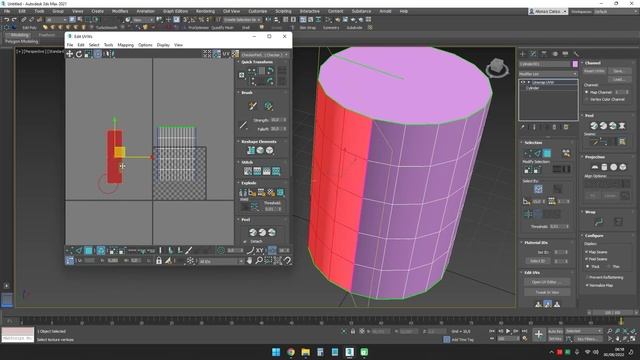Screen dimensions: 640x360
Task: Click the ViewCube in the perspective viewport
Action: [497, 67]
